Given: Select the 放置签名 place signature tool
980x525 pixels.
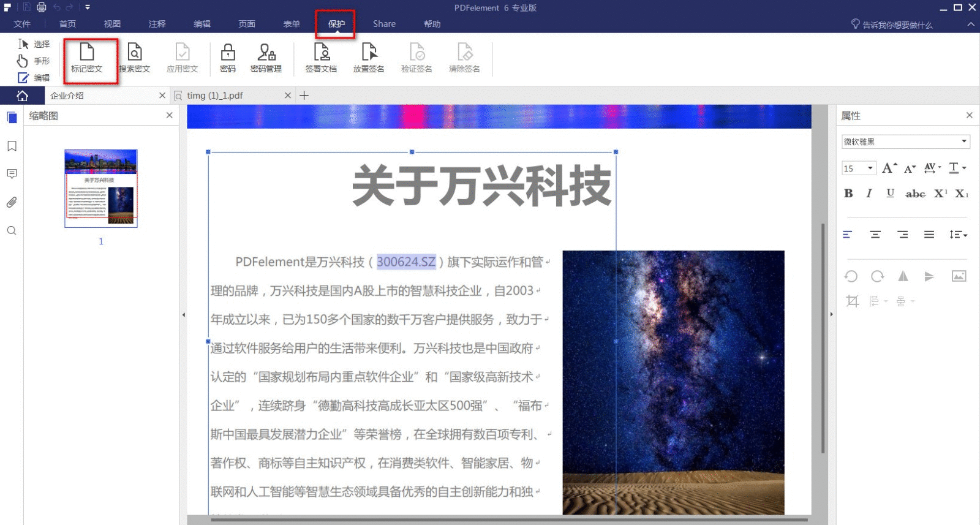Looking at the screenshot, I should 369,58.
